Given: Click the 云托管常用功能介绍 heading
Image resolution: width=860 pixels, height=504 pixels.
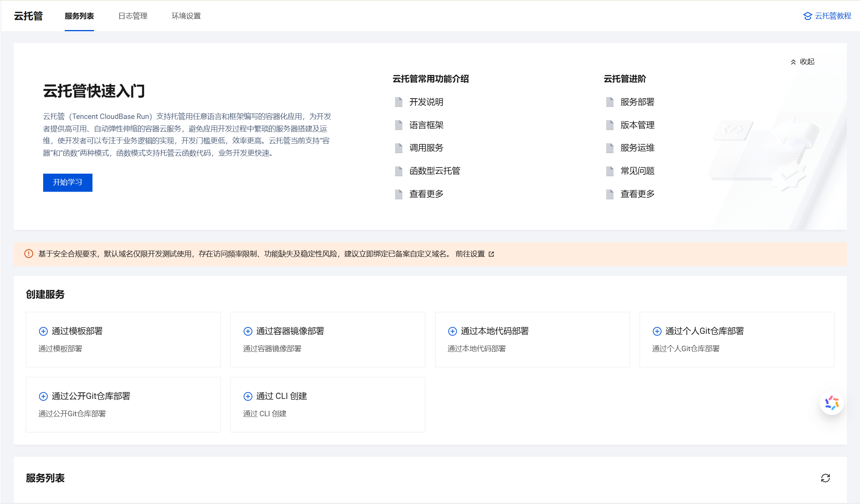Looking at the screenshot, I should tap(431, 79).
